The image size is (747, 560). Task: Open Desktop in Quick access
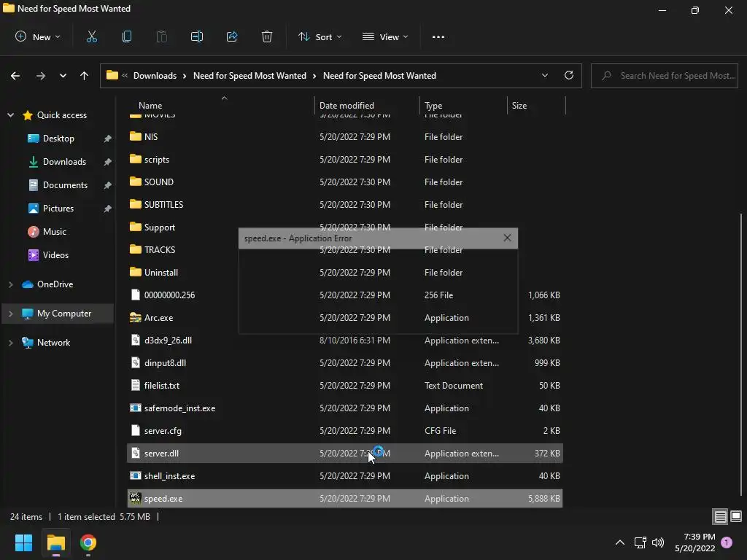tap(58, 139)
